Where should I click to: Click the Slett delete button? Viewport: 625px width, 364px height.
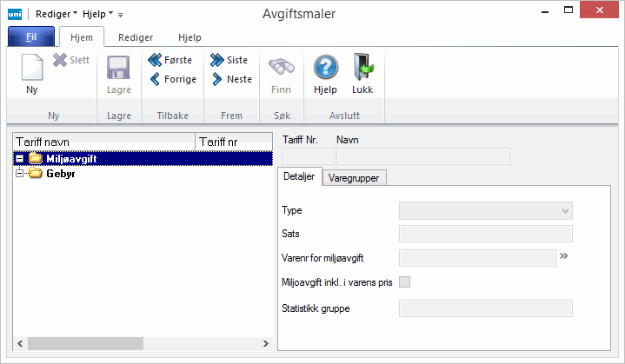tap(71, 60)
